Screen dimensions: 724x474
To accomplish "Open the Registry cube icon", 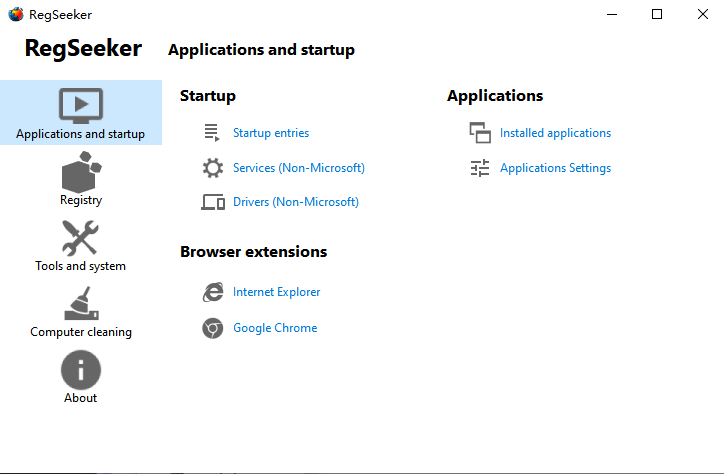I will 80,172.
